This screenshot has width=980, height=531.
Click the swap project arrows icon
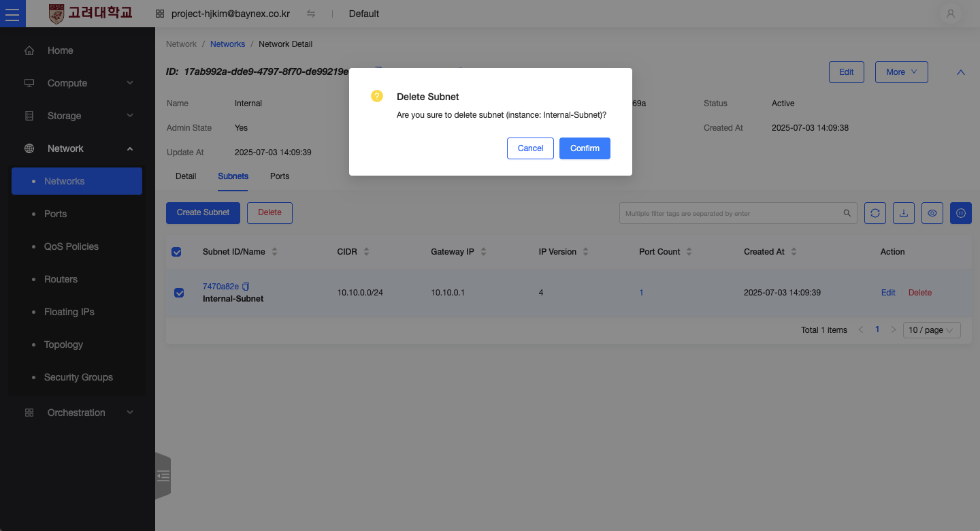tap(311, 14)
